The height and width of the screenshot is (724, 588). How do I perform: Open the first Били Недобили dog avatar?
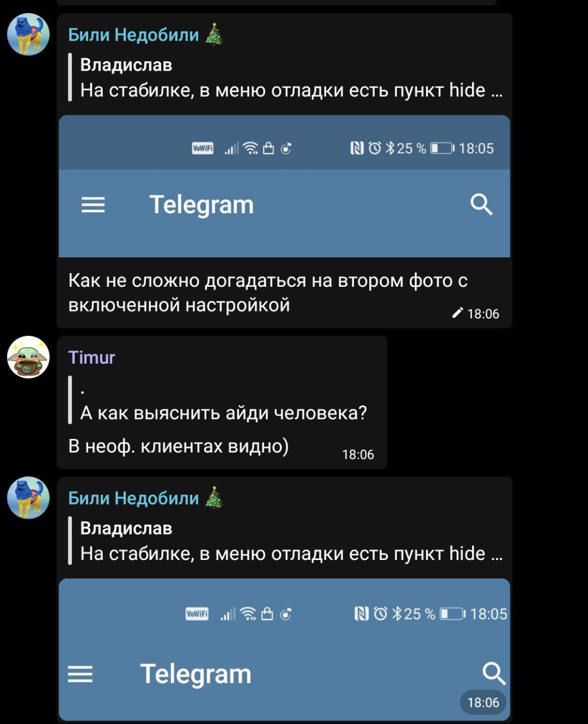pos(28,35)
